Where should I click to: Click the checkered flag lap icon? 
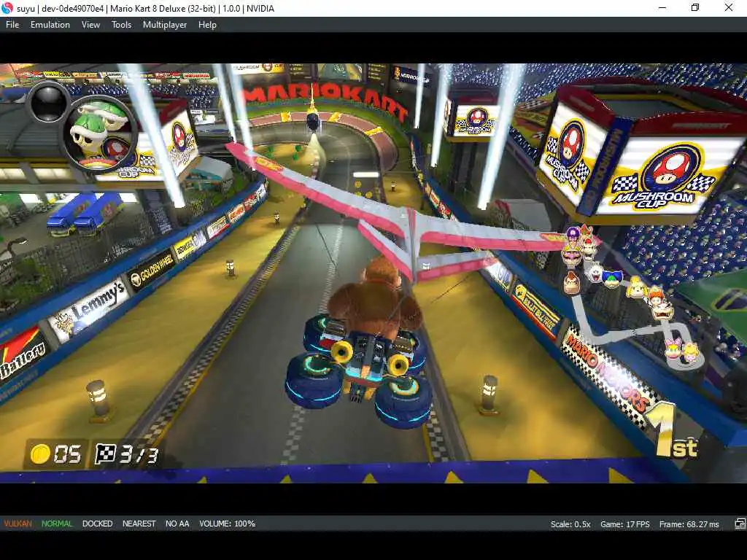[x=105, y=454]
